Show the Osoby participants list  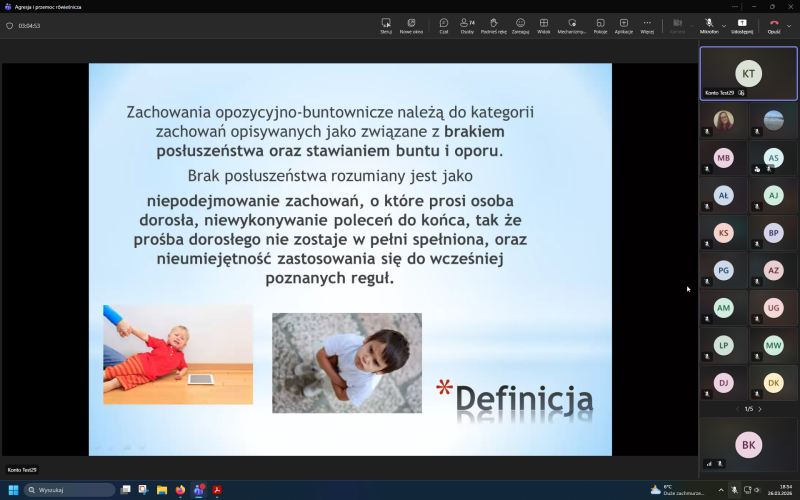[x=466, y=24]
